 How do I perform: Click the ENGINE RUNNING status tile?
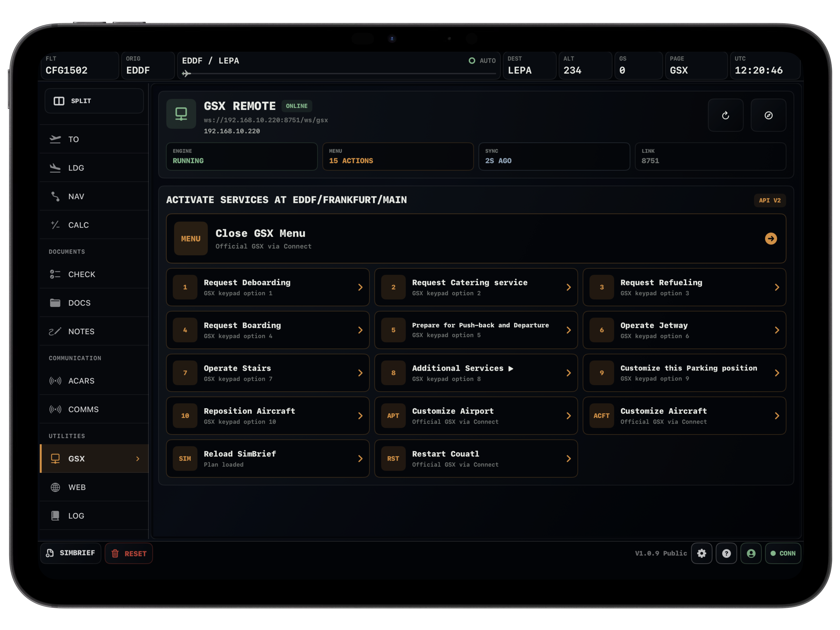pos(242,157)
